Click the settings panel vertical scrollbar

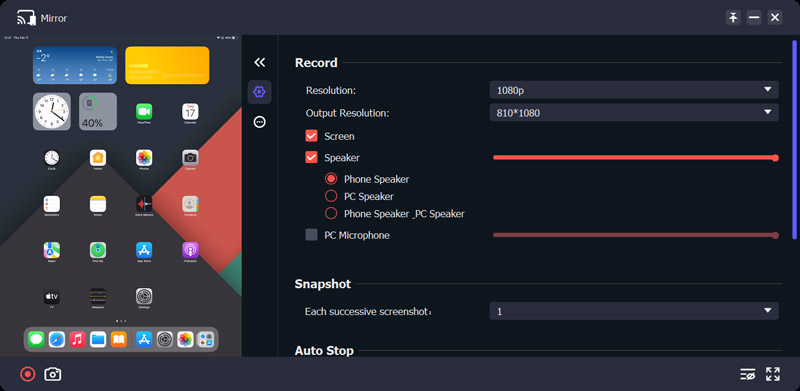tap(794, 139)
